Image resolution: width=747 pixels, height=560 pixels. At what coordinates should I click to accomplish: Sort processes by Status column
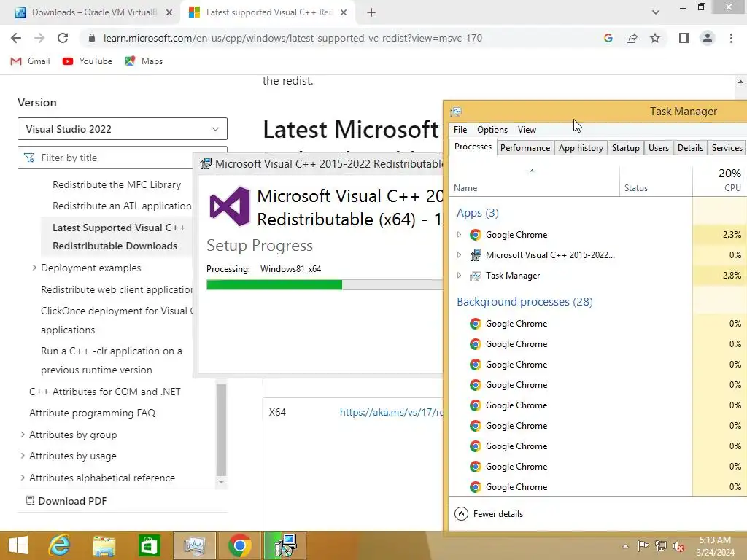[x=656, y=182]
